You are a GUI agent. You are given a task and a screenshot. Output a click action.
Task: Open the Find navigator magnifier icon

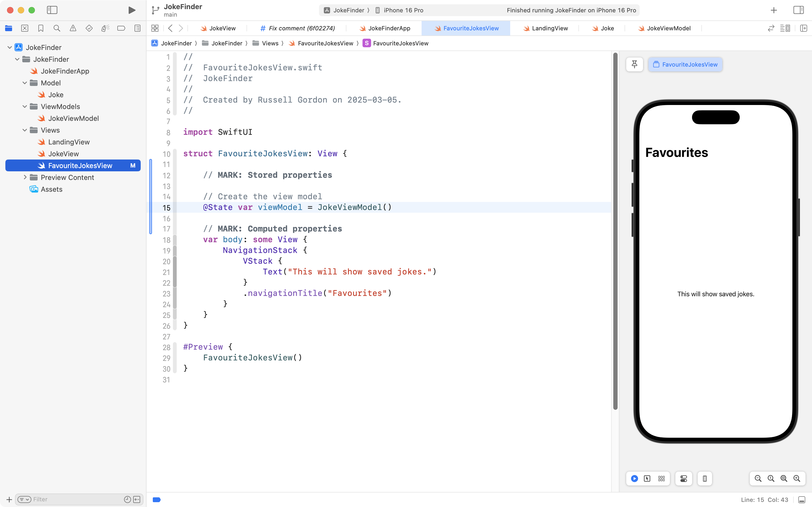pos(57,28)
